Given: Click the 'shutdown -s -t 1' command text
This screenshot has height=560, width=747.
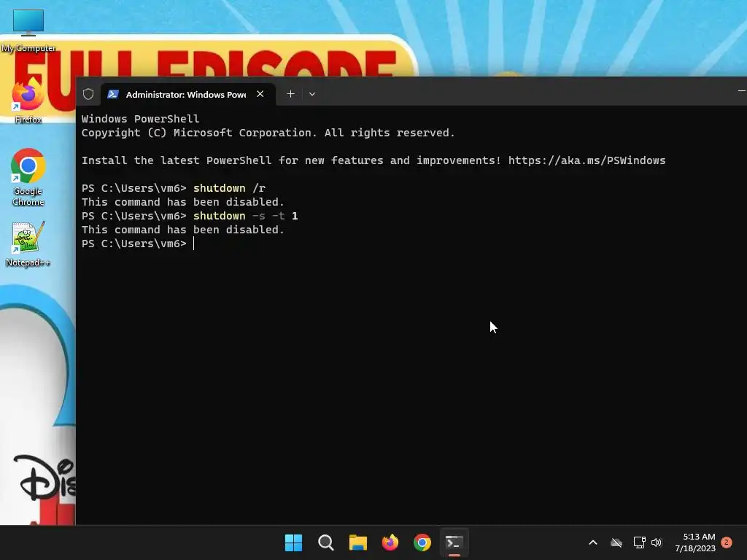Looking at the screenshot, I should click(245, 216).
